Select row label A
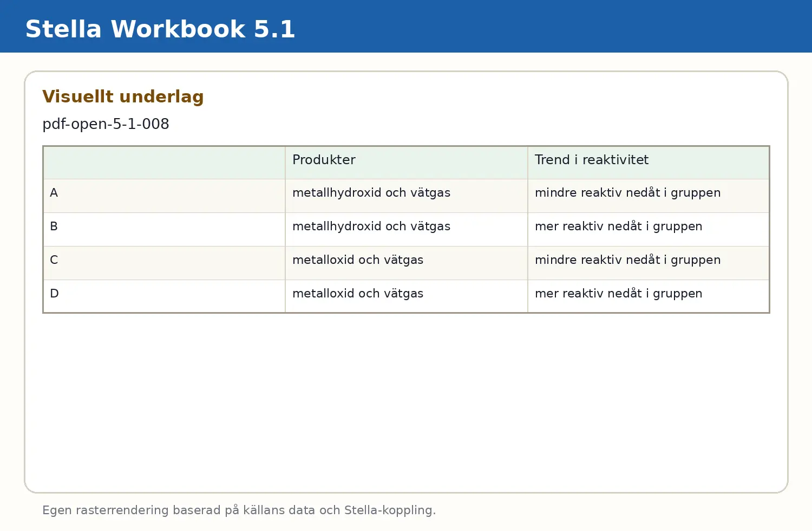Screen dimensions: 812x531 pyautogui.click(x=164, y=196)
